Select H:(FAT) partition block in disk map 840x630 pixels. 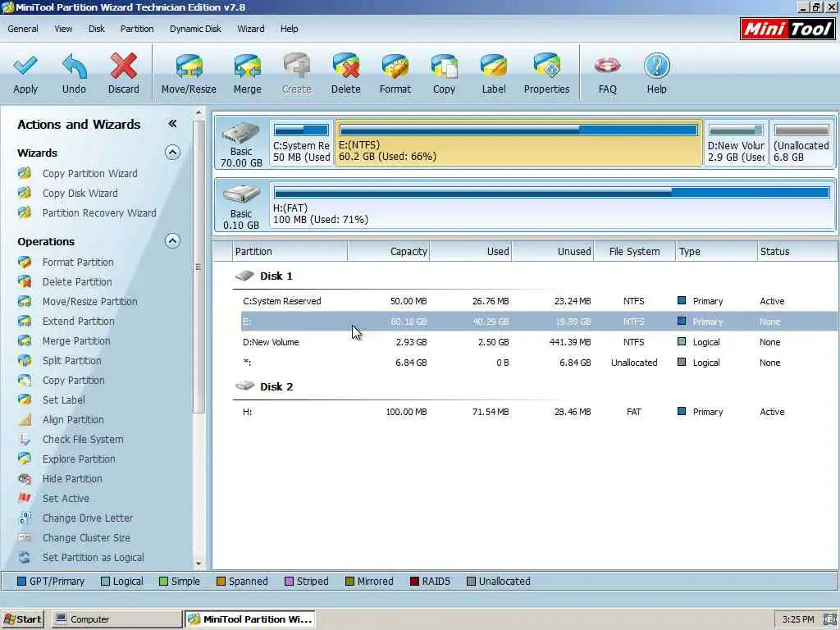[552, 206]
